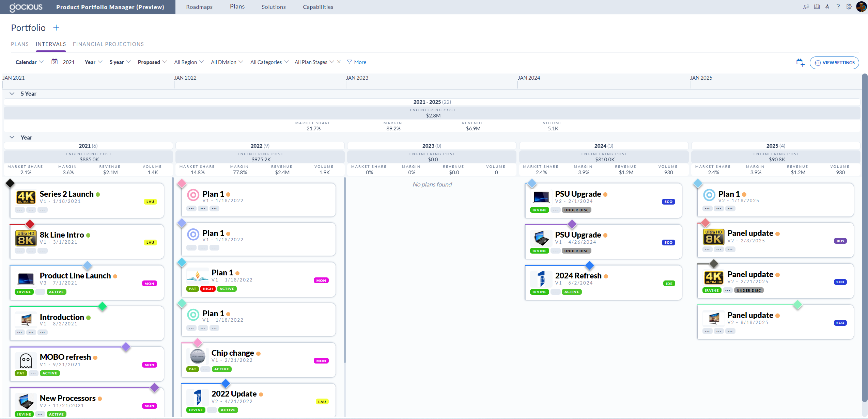Open the book documentation icon
Image resolution: width=868 pixels, height=419 pixels.
[x=817, y=7]
